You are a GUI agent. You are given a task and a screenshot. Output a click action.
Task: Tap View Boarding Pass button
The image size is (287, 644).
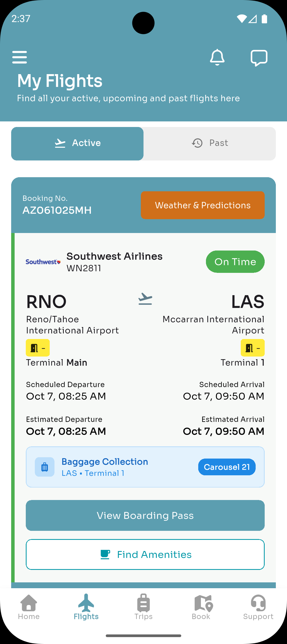pos(145,515)
